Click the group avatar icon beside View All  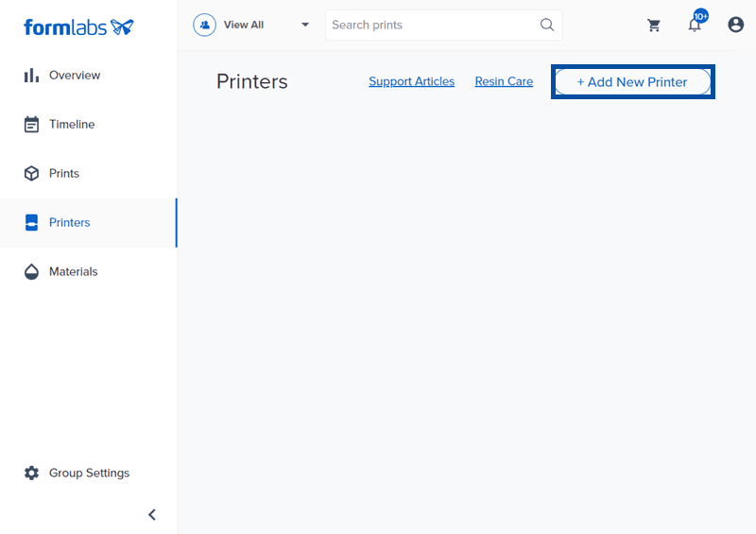[x=204, y=26]
